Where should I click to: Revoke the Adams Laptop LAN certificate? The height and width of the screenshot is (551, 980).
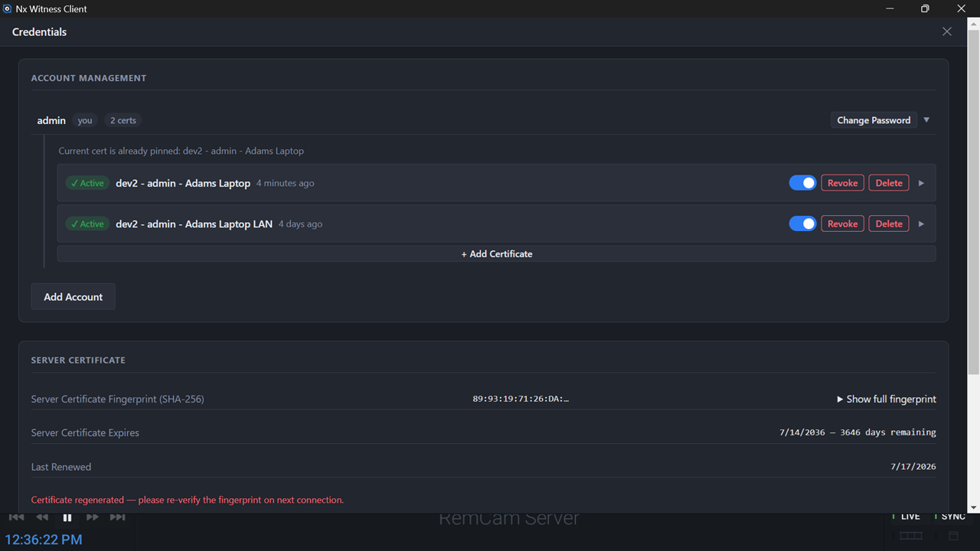coord(842,223)
